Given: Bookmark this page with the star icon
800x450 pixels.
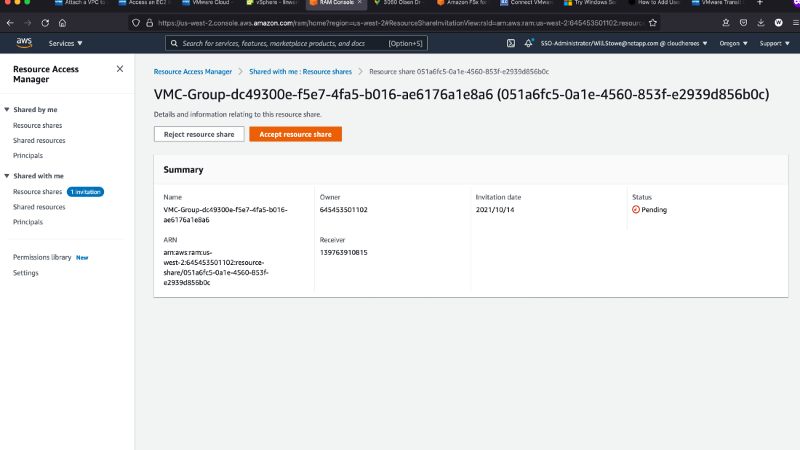Looking at the screenshot, I should click(x=653, y=23).
